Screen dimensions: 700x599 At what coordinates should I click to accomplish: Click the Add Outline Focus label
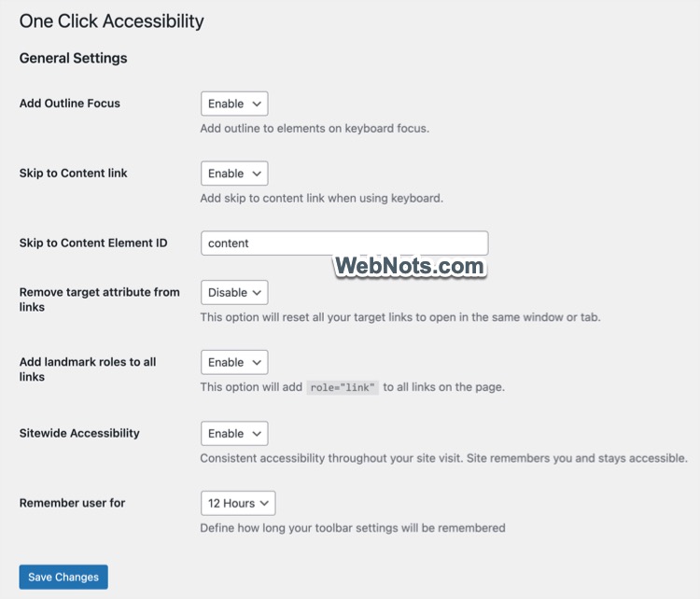point(70,104)
